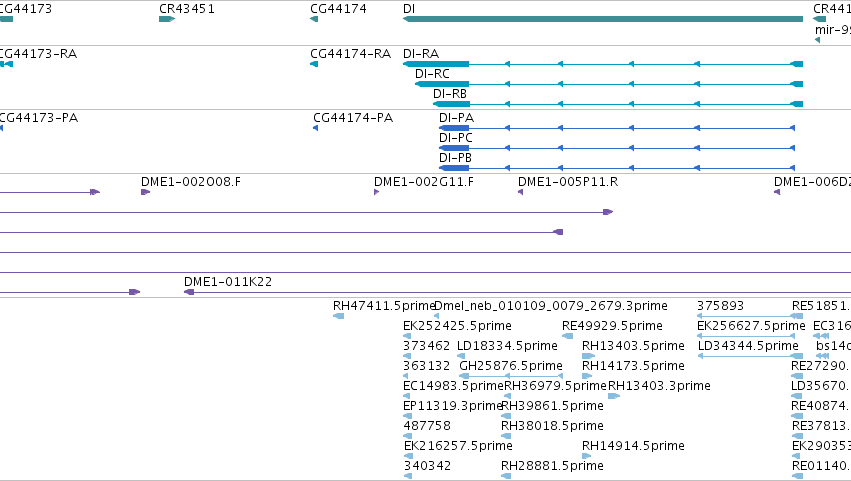Open the CG44173-RA transcript label

[x=38, y=54]
